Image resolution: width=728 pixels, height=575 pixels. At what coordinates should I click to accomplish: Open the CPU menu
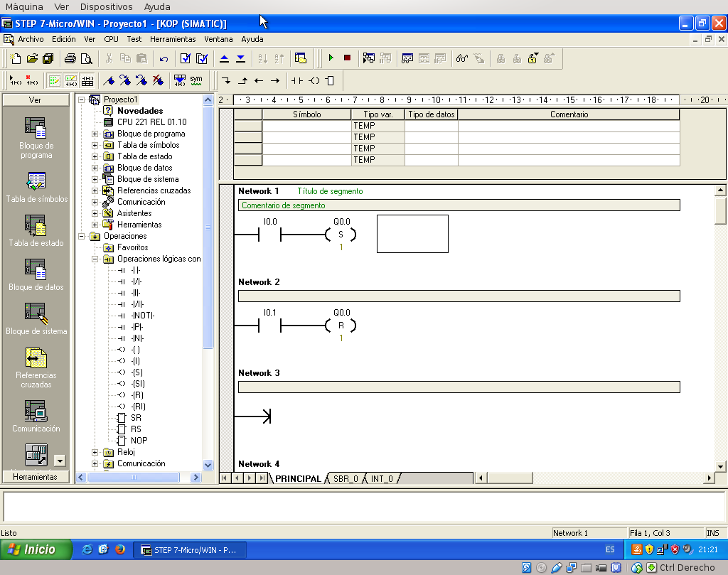click(111, 39)
